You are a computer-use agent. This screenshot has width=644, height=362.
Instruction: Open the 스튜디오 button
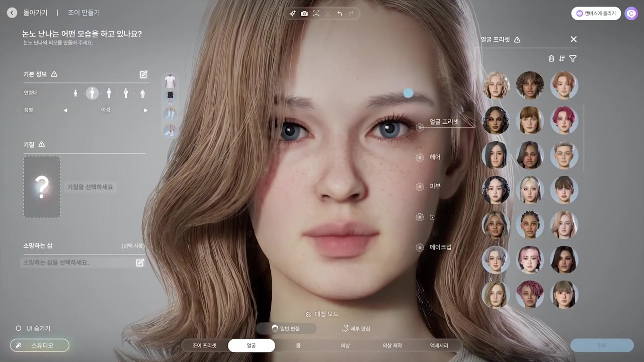[x=40, y=345]
